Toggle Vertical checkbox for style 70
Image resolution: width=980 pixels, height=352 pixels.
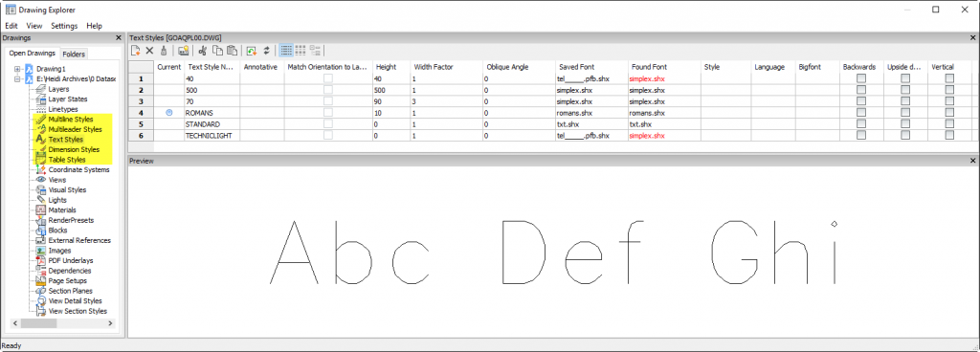point(949,101)
